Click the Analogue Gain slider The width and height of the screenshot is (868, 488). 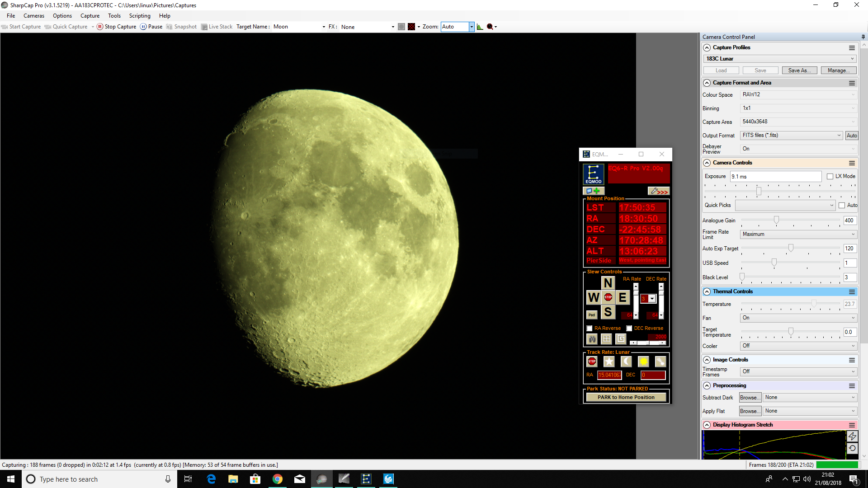pos(791,221)
